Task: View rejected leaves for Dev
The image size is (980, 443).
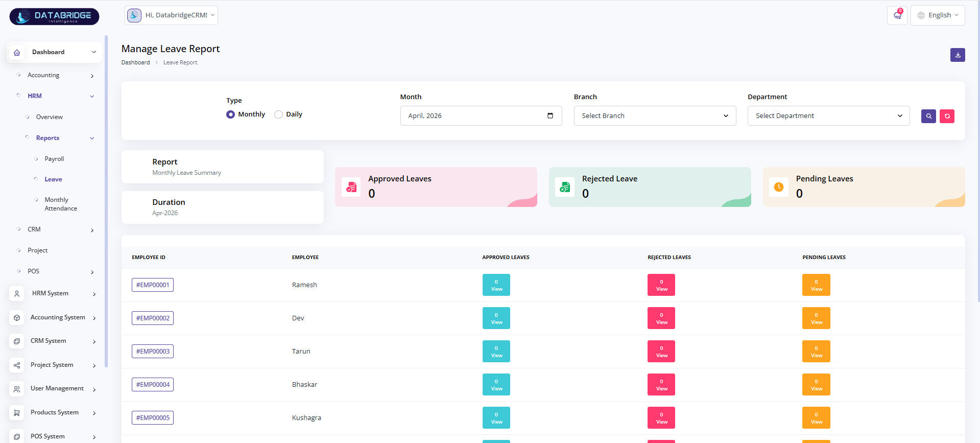Action: [x=661, y=318]
